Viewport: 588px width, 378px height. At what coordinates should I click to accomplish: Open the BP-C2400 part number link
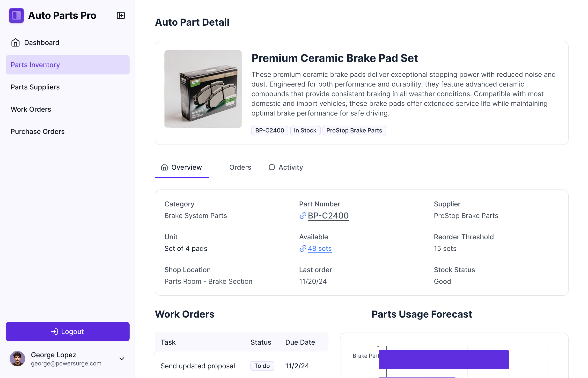click(x=328, y=216)
